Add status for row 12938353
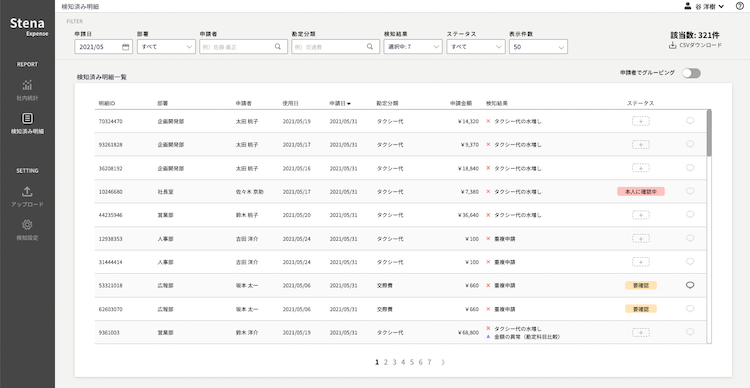This screenshot has width=750, height=388. click(640, 238)
